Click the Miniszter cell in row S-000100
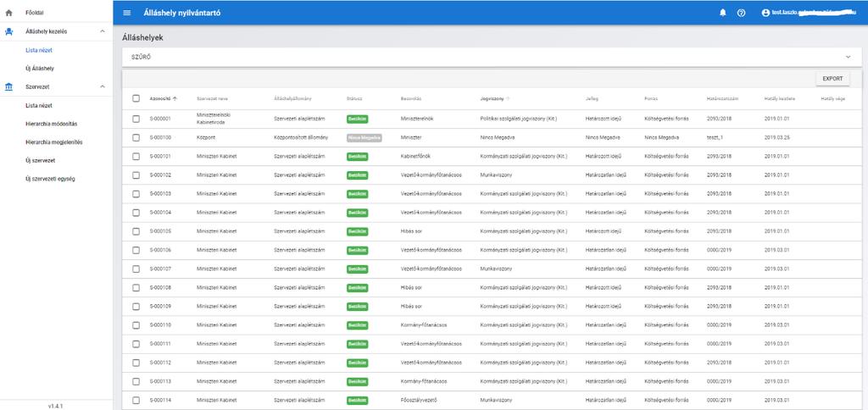The image size is (868, 410). tap(411, 137)
